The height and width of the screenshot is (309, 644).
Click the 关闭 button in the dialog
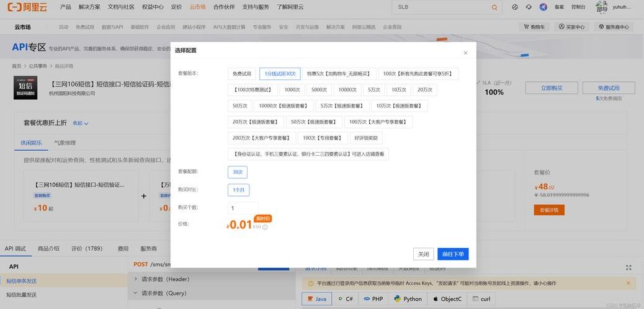(424, 254)
